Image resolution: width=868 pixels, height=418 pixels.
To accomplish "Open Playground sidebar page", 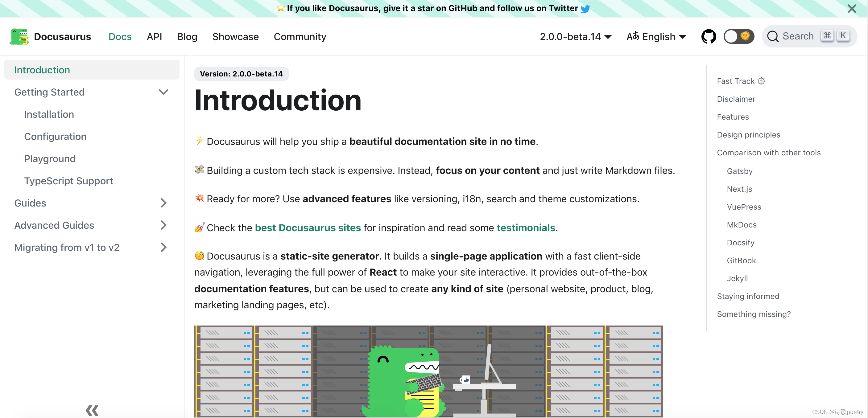I will click(x=50, y=159).
